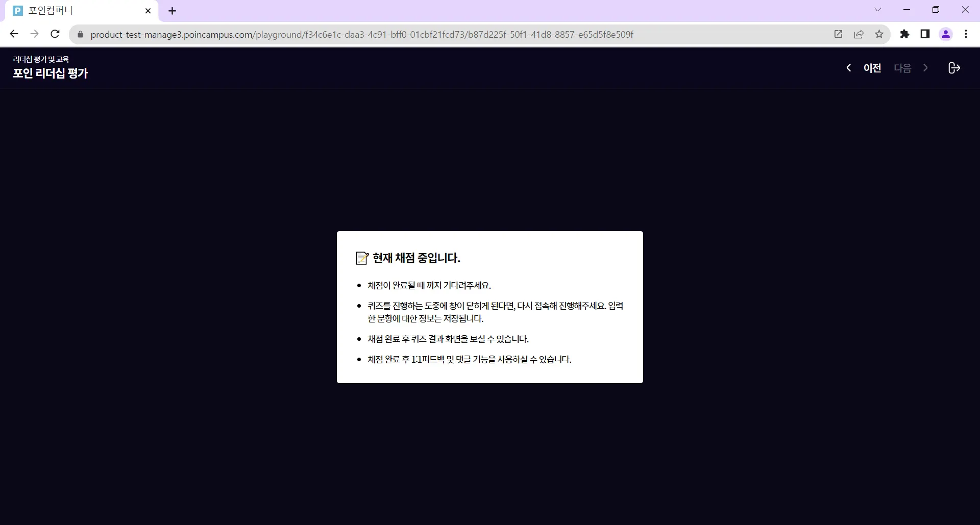Click the memo emoji in grading notice
This screenshot has width=980, height=525.
click(362, 258)
